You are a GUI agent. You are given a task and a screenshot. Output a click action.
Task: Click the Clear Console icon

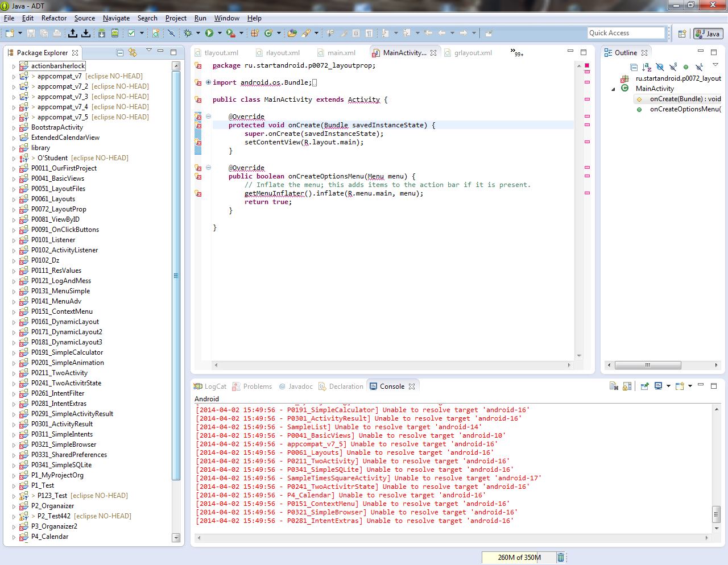click(x=614, y=386)
